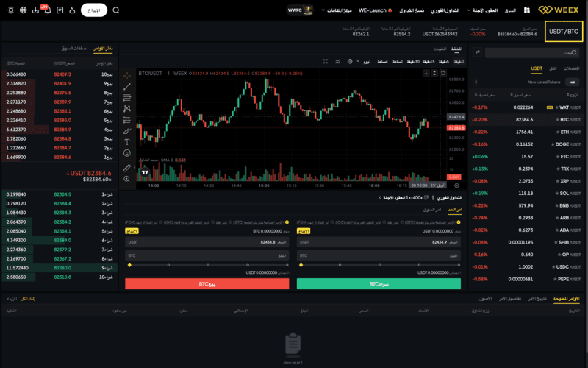Click the WEEX logo
The image size is (588, 368).
pyautogui.click(x=559, y=10)
